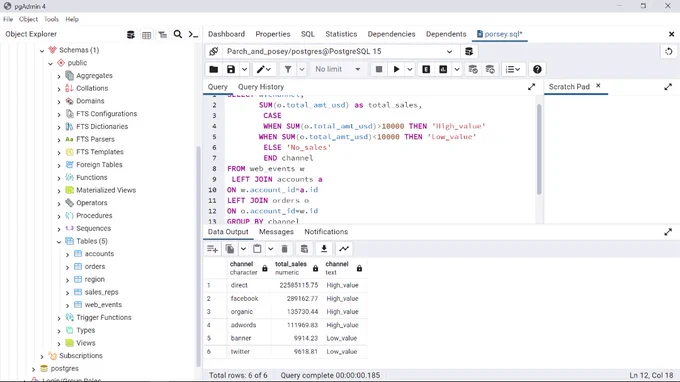Click the commit transaction icon
Screen dimensions: 680x382
coord(473,69)
